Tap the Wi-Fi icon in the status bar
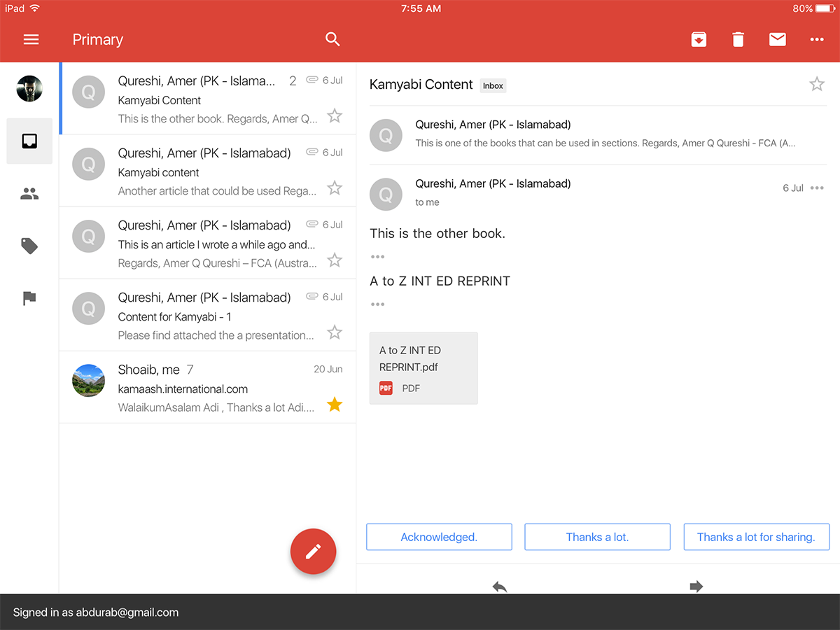The width and height of the screenshot is (840, 630). [35, 8]
